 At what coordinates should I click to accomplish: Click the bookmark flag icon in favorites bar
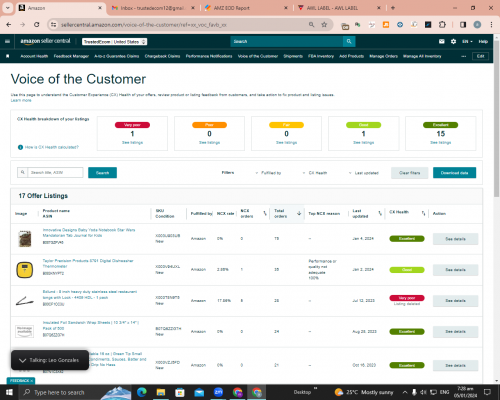(8, 56)
